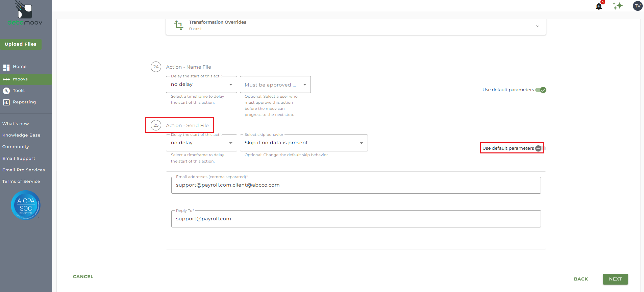Viewport: 644px width, 292px height.
Task: Open the TV user avatar menu
Action: [x=638, y=6]
